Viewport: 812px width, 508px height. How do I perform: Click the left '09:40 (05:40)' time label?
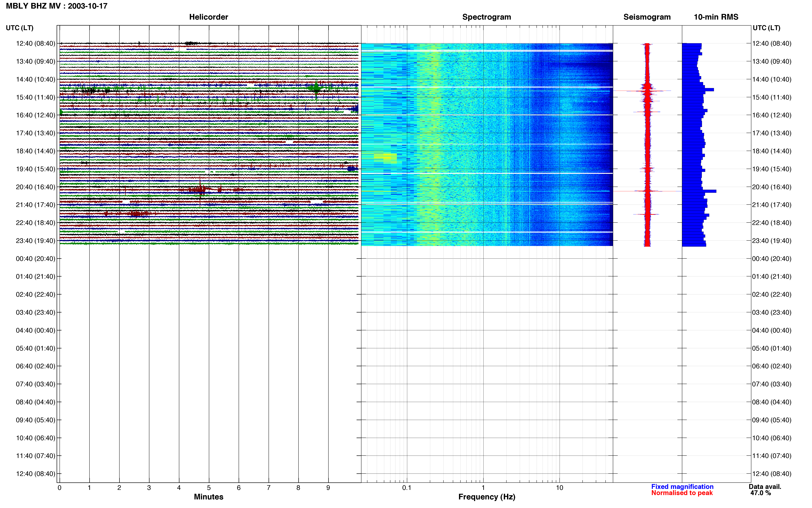(x=36, y=420)
